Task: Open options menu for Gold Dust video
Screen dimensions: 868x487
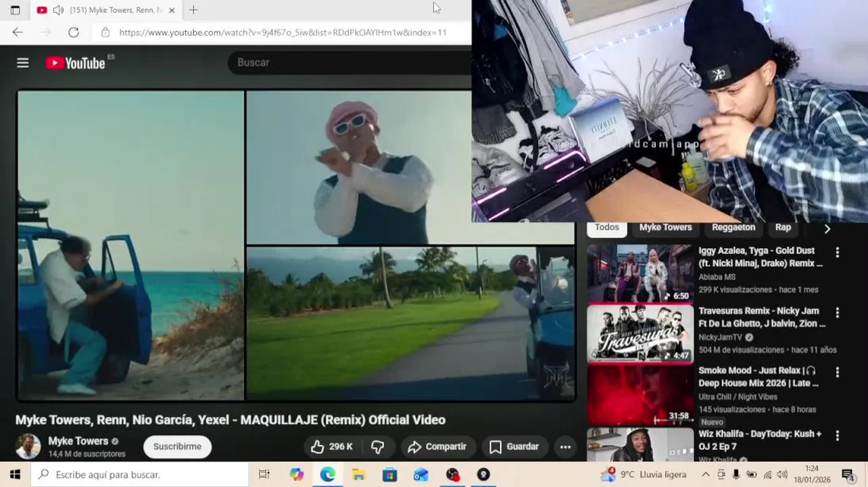Action: click(x=838, y=252)
